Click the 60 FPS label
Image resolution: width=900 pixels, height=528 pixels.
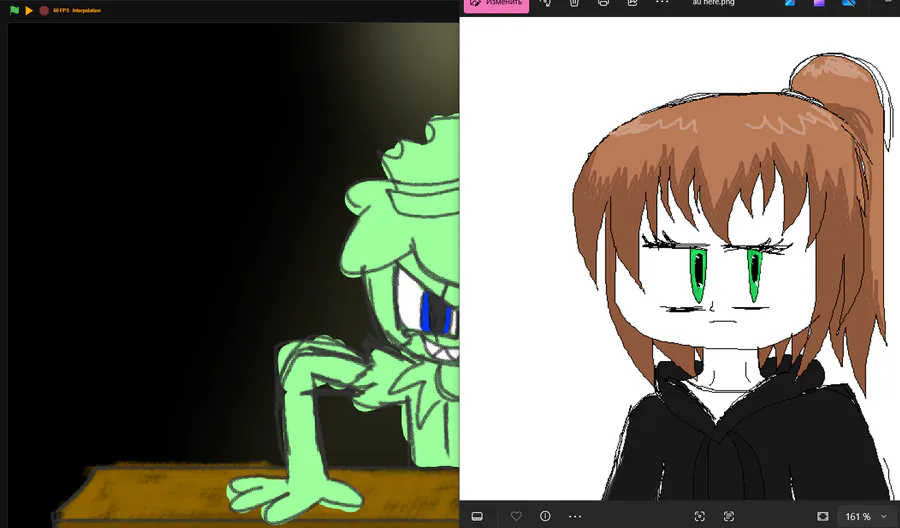point(61,10)
